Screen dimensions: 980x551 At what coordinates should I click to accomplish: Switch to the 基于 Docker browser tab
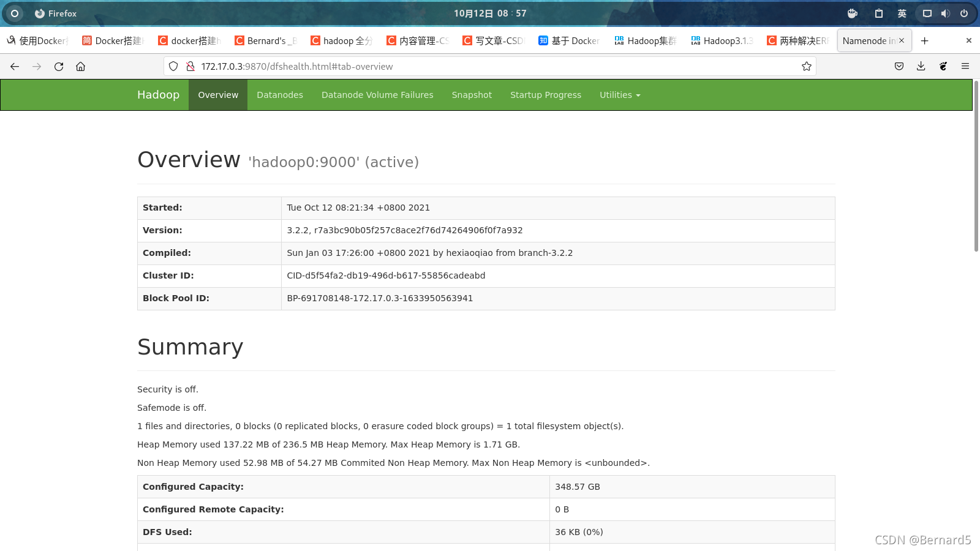pos(569,40)
